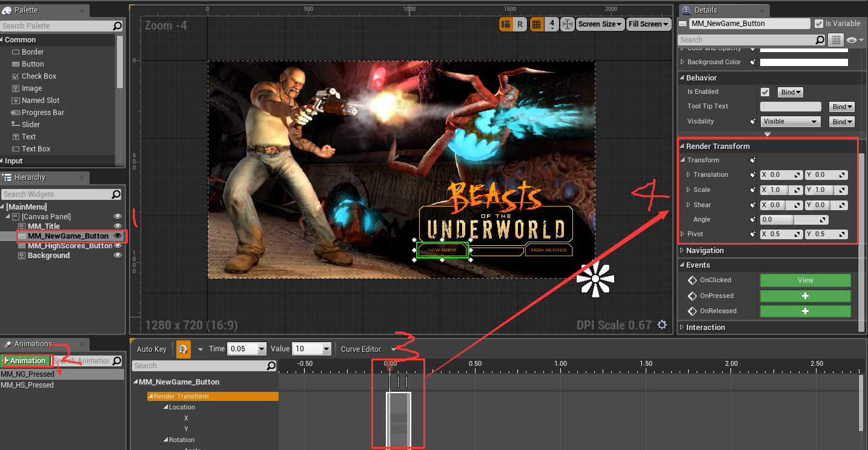Screen dimensions: 868x450
Task: Click View button for OnClicked event
Action: pos(805,280)
